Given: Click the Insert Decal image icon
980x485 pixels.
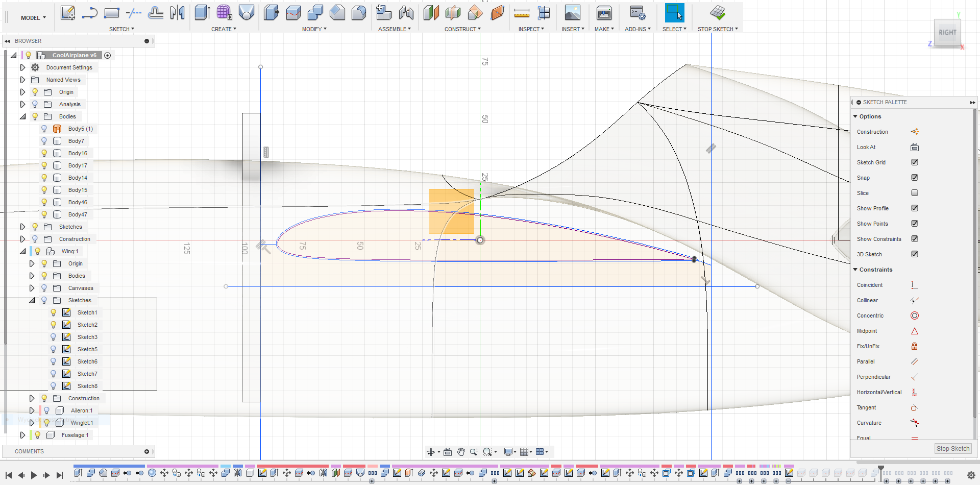Looking at the screenshot, I should [x=573, y=13].
